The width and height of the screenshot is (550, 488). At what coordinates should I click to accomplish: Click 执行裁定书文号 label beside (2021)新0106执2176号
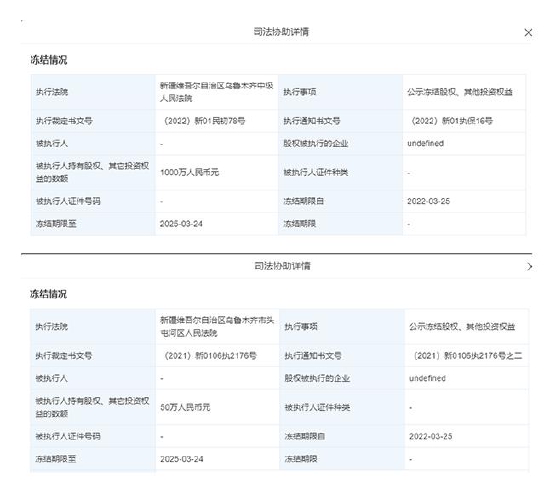click(x=64, y=356)
